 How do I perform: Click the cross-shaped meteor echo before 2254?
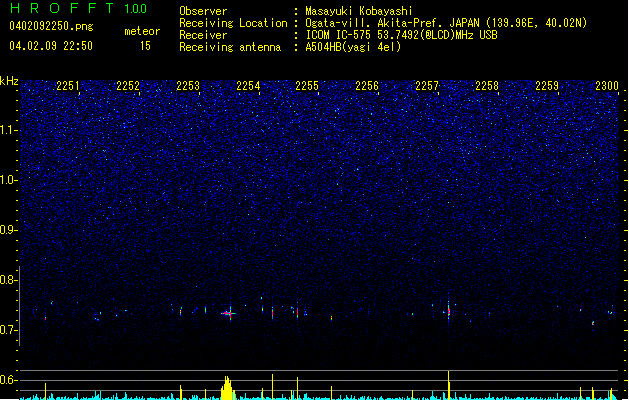[x=229, y=314]
